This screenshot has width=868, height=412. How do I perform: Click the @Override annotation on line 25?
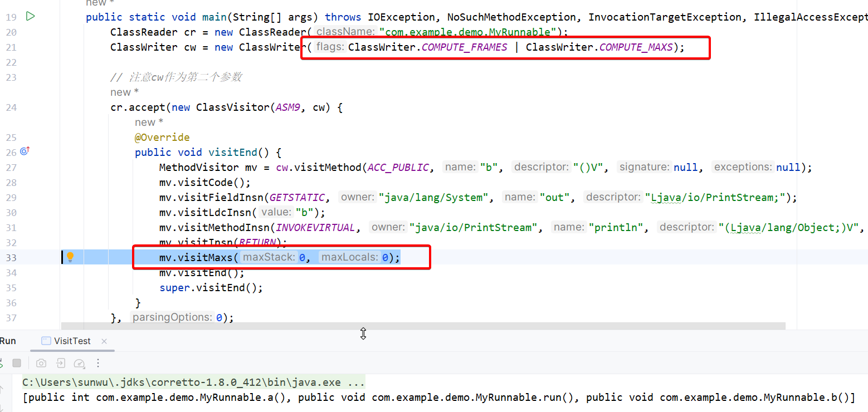162,138
